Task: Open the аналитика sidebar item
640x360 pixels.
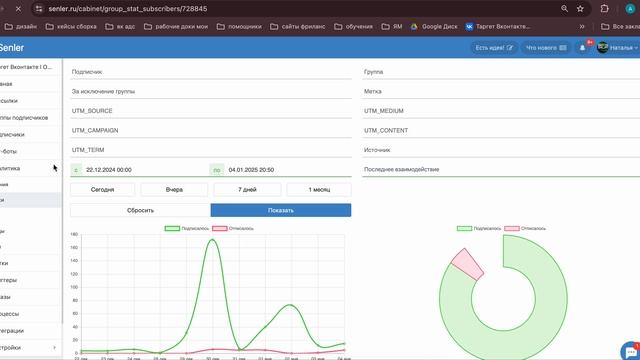Action: pos(11,168)
